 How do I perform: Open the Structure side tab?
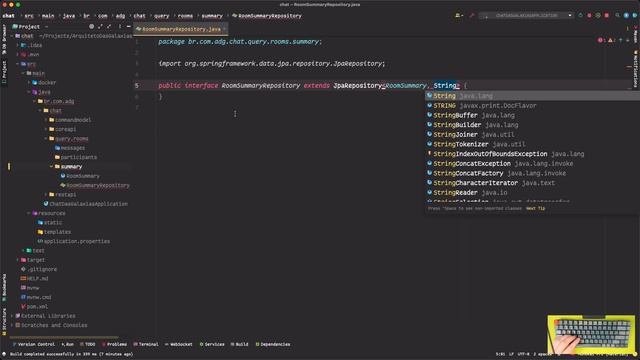pos(4,322)
